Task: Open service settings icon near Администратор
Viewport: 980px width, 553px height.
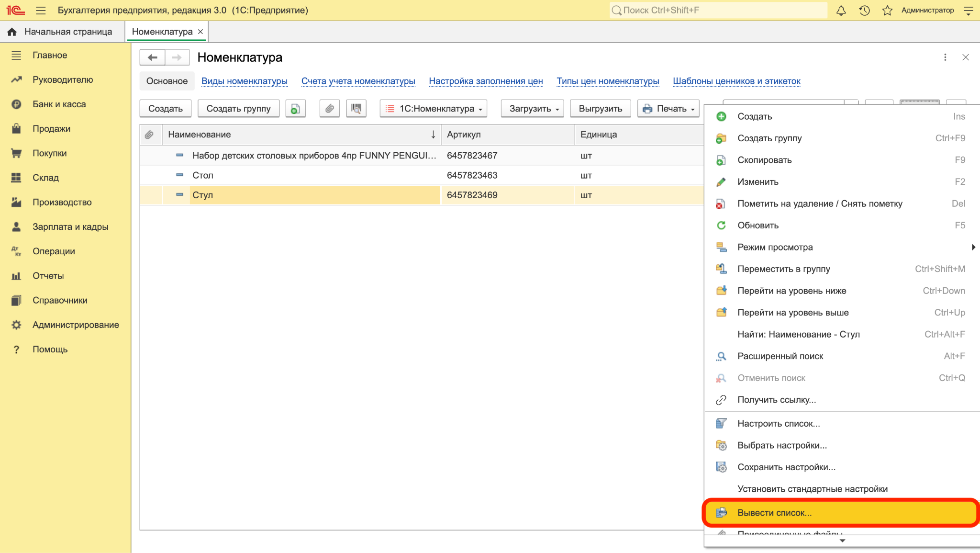Action: [968, 10]
